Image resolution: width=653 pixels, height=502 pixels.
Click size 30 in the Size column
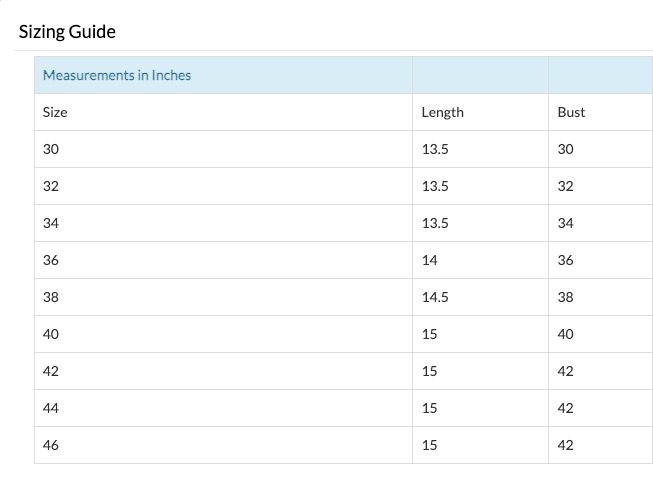pyautogui.click(x=51, y=149)
